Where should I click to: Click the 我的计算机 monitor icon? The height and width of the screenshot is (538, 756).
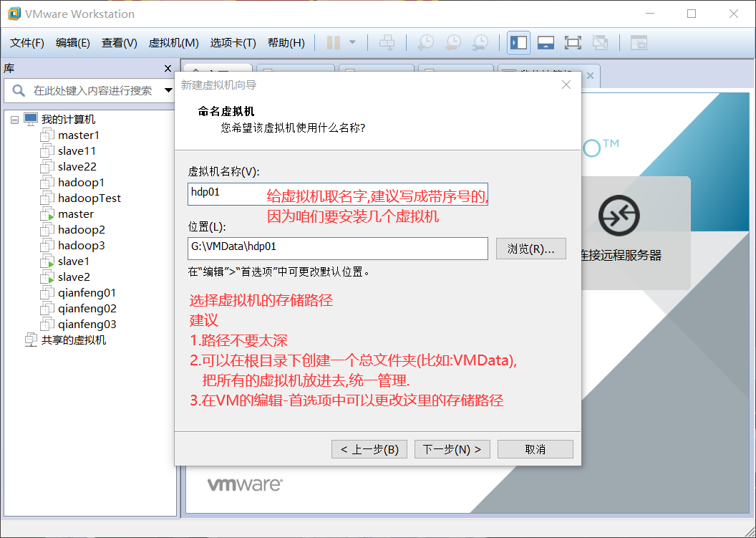click(x=31, y=119)
